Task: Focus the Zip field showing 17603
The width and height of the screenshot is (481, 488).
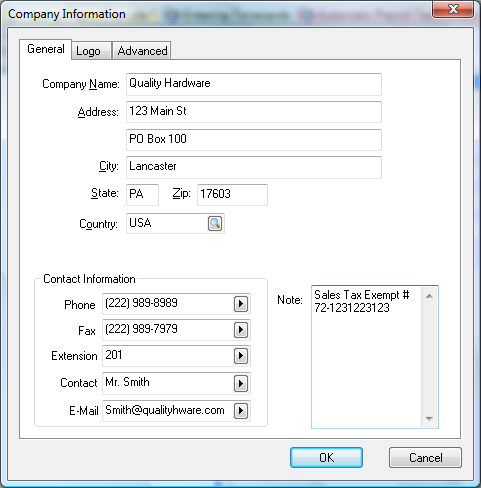Action: [232, 195]
